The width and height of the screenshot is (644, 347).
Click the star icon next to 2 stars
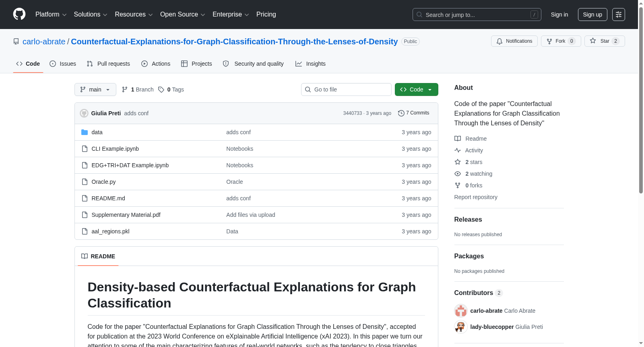click(458, 162)
